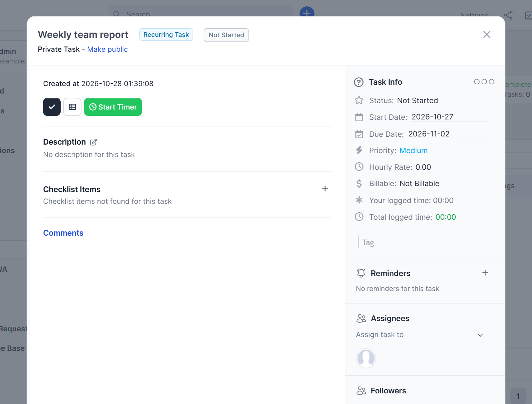Screen dimensions: 532x404
Task: Click the Created at timestamp text
Action: pyautogui.click(x=98, y=84)
